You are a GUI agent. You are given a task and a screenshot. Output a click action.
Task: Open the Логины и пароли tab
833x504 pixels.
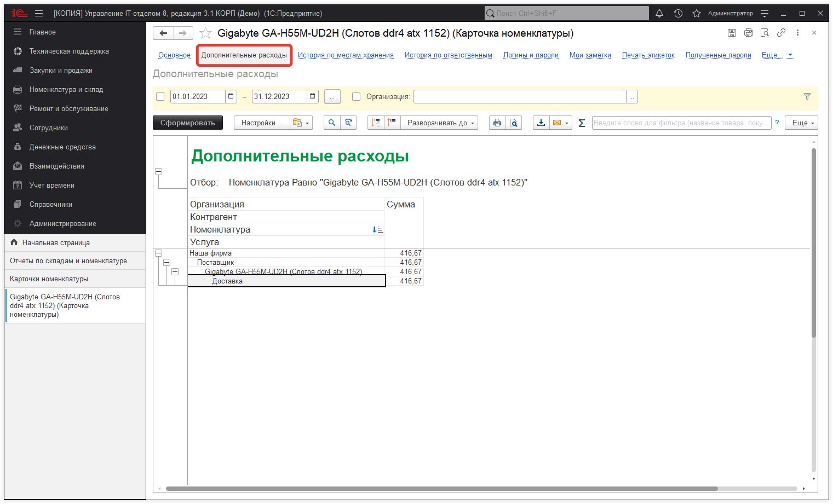[x=531, y=55]
